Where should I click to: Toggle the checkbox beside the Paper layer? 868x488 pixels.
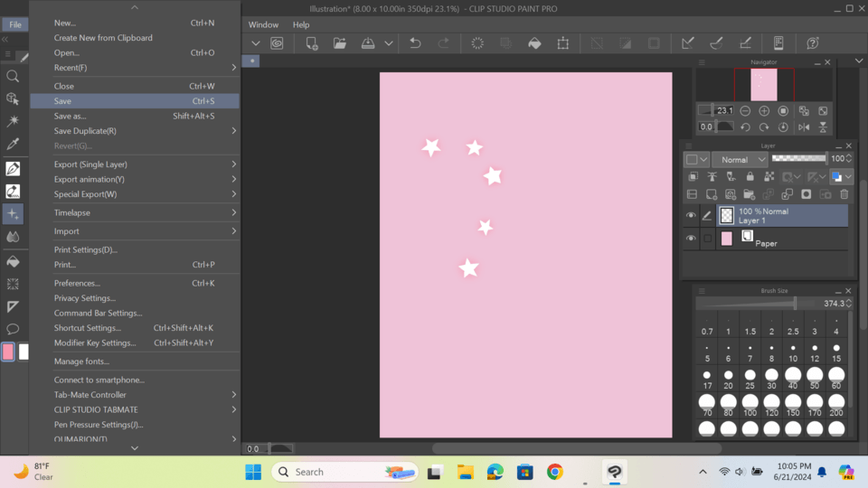(x=708, y=239)
